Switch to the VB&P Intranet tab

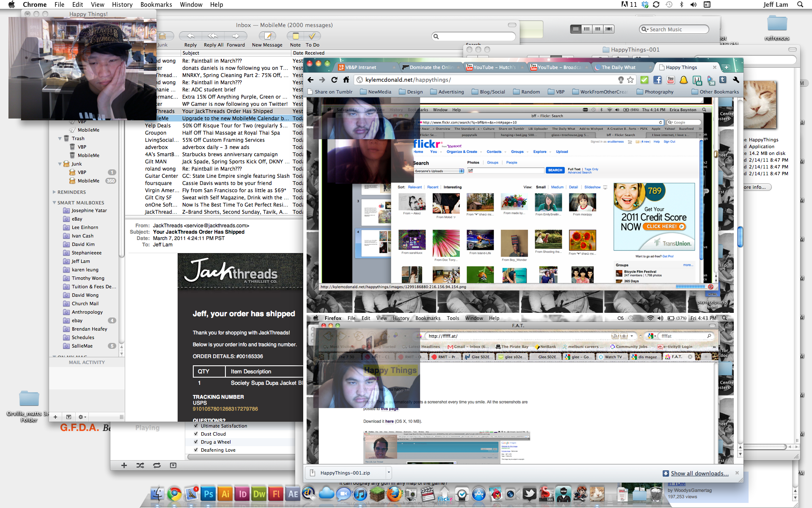366,67
